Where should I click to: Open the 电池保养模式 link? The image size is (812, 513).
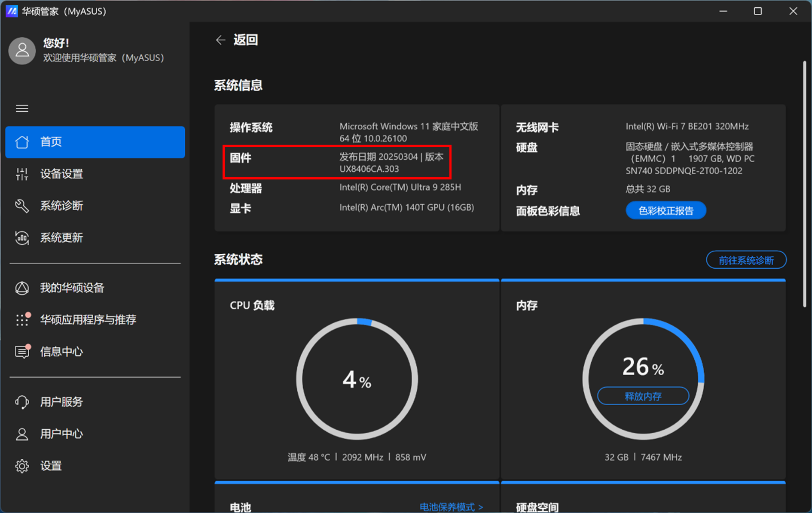(451, 507)
